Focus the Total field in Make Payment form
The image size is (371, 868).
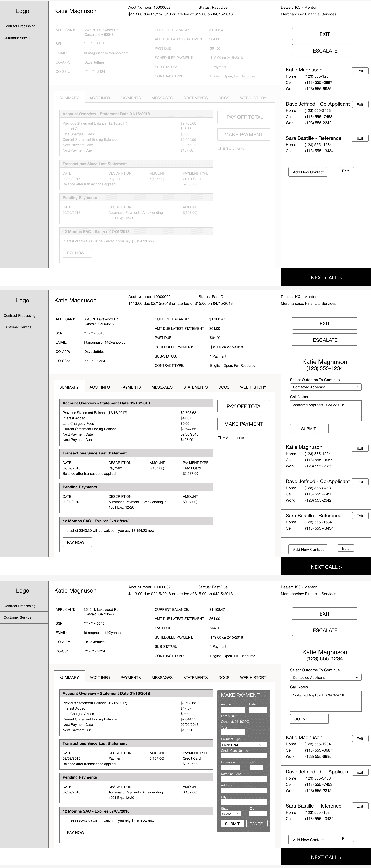click(232, 732)
